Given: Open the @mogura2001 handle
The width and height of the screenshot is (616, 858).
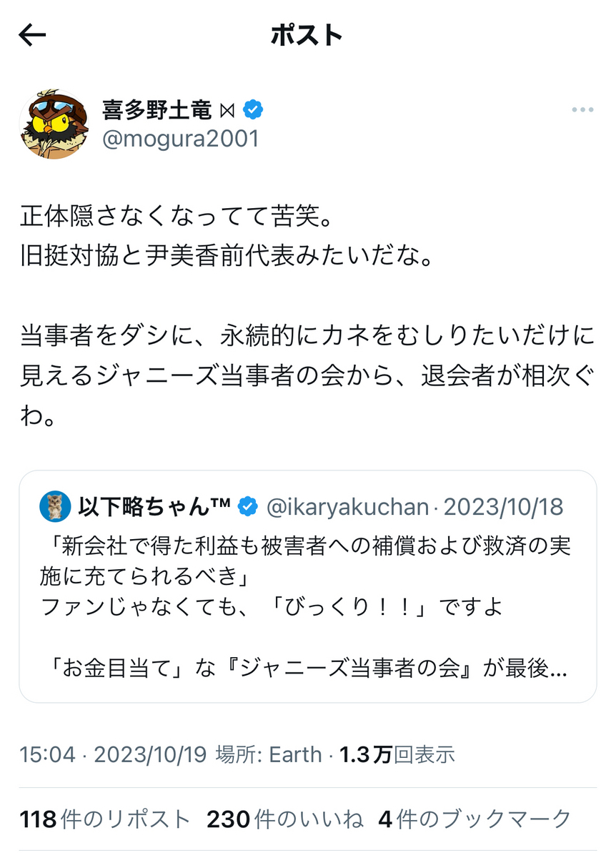Looking at the screenshot, I should point(180,139).
